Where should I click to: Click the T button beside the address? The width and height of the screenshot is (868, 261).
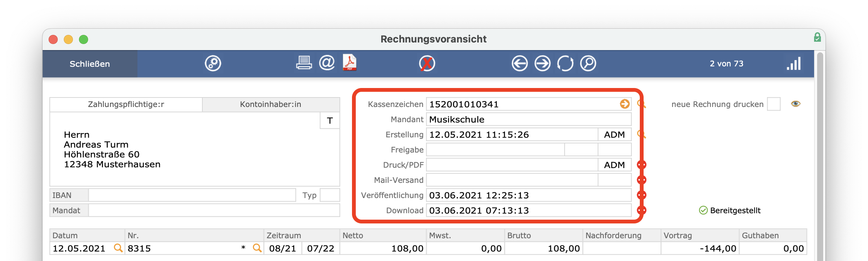pyautogui.click(x=330, y=121)
